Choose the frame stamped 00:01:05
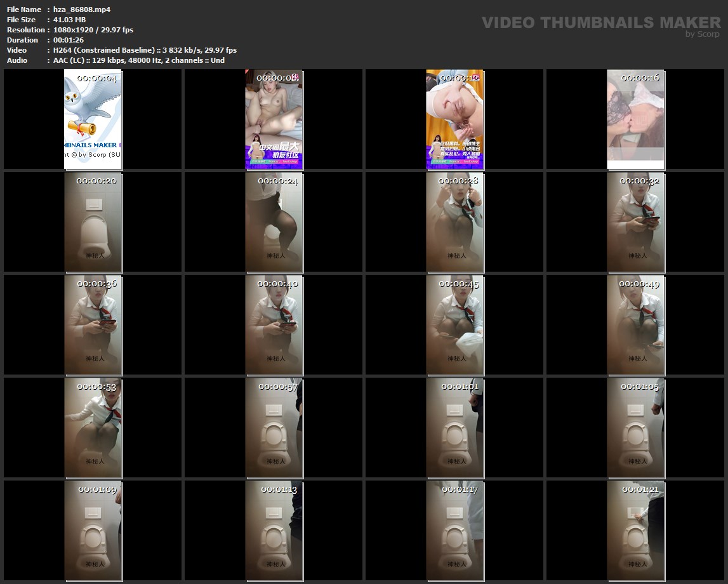This screenshot has height=584, width=728. click(x=635, y=428)
